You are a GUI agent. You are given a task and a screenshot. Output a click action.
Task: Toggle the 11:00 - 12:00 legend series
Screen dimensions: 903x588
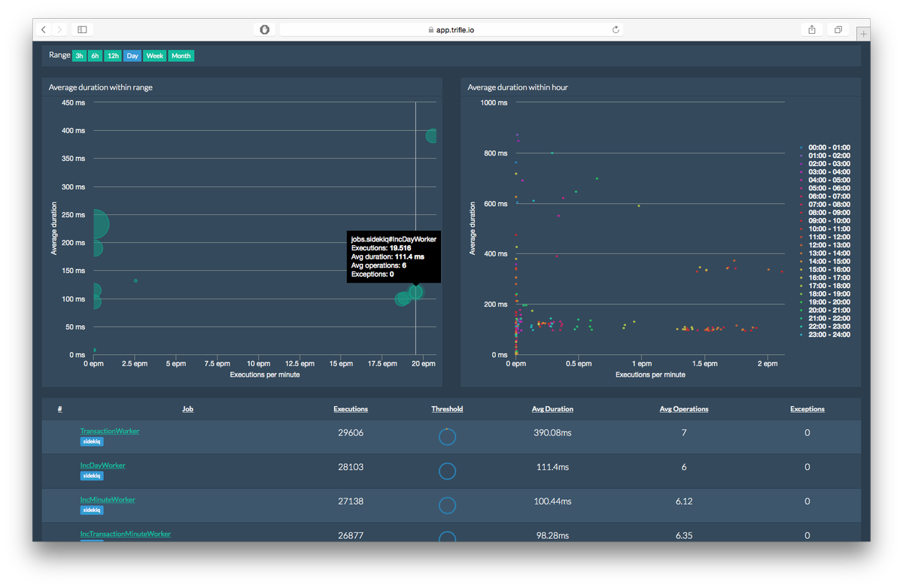(825, 237)
